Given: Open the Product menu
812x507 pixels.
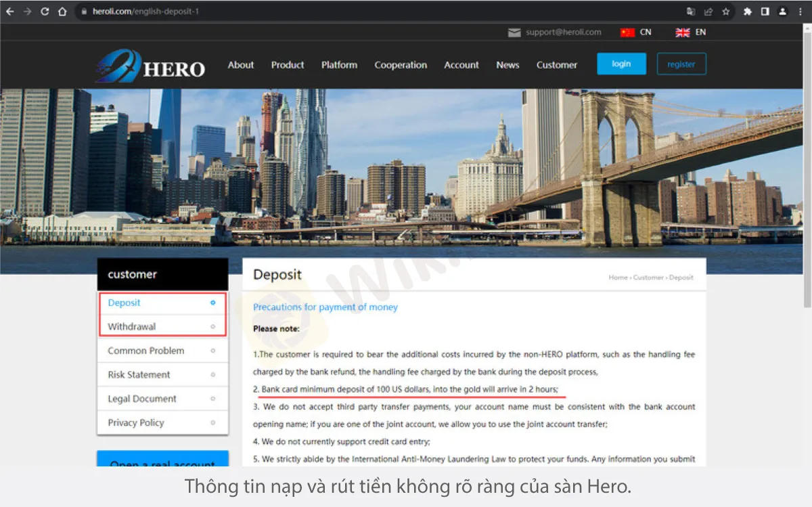Looking at the screenshot, I should (x=288, y=65).
